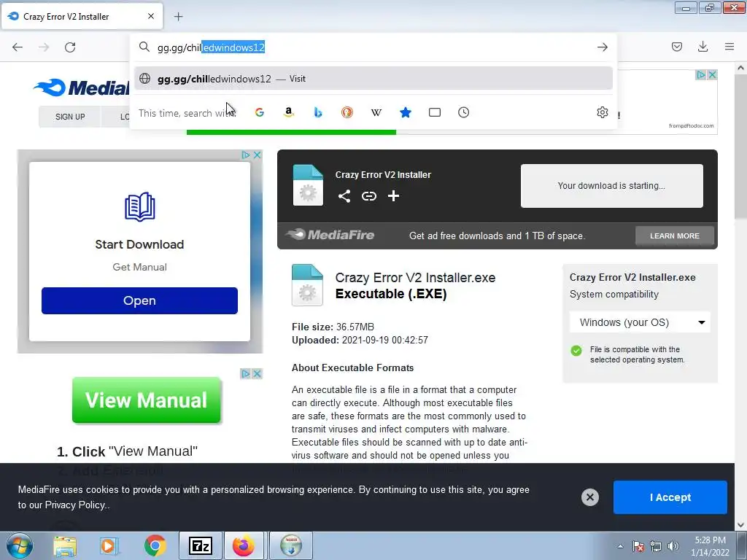Close the Crazy Error V2 Installer tab
The width and height of the screenshot is (747, 560).
click(151, 16)
